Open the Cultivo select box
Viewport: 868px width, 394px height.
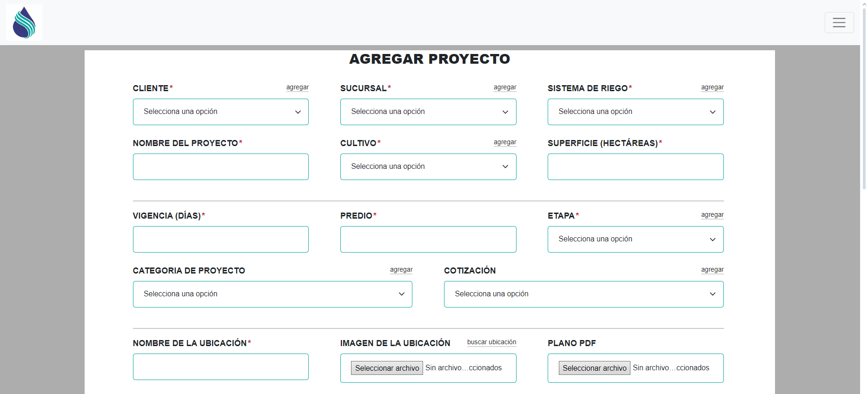click(428, 167)
